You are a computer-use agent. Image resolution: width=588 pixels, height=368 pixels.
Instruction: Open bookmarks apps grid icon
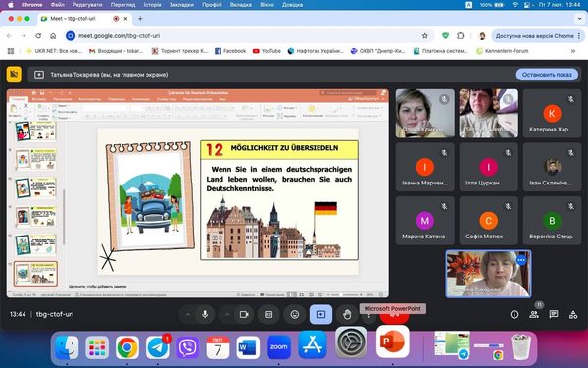point(11,51)
